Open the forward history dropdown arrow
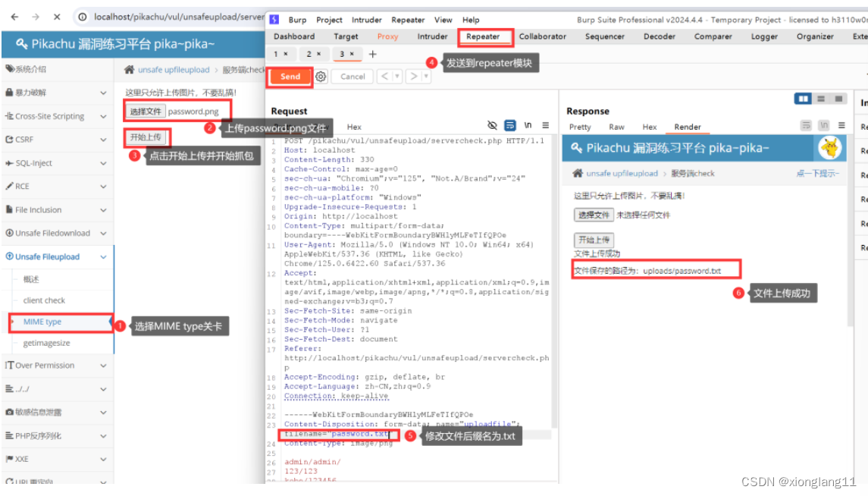 [x=426, y=77]
